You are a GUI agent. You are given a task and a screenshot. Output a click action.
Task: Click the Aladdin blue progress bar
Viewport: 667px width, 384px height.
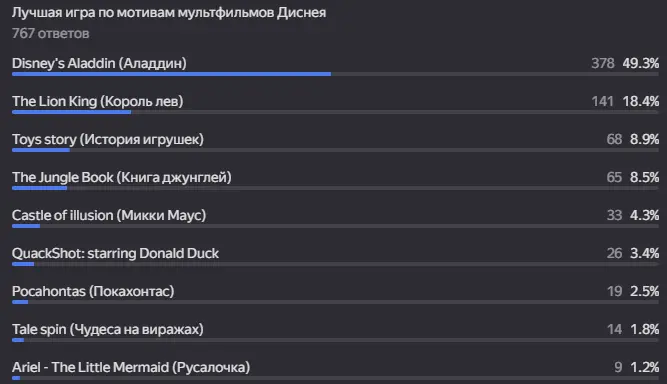click(x=171, y=74)
